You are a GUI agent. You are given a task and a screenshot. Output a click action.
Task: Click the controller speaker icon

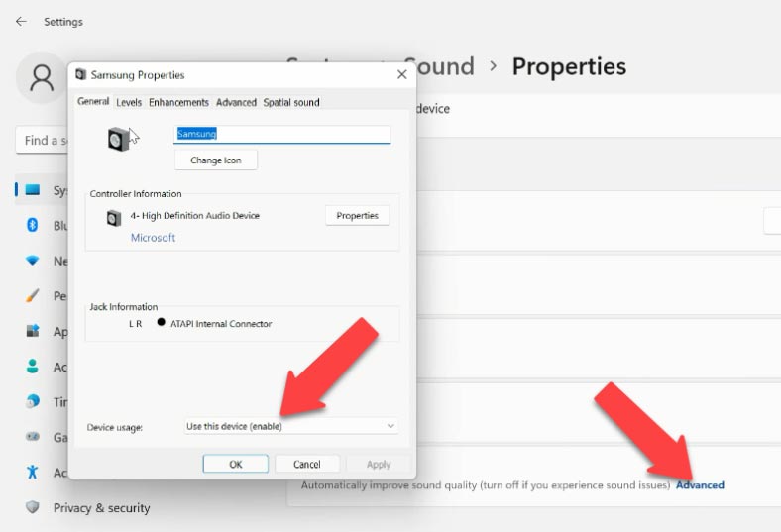pyautogui.click(x=114, y=218)
